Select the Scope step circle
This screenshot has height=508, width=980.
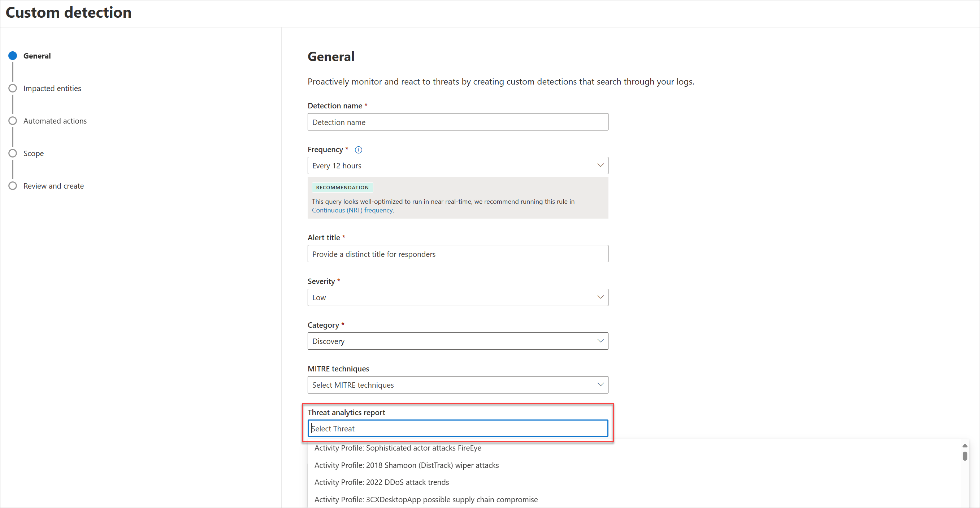pyautogui.click(x=13, y=153)
